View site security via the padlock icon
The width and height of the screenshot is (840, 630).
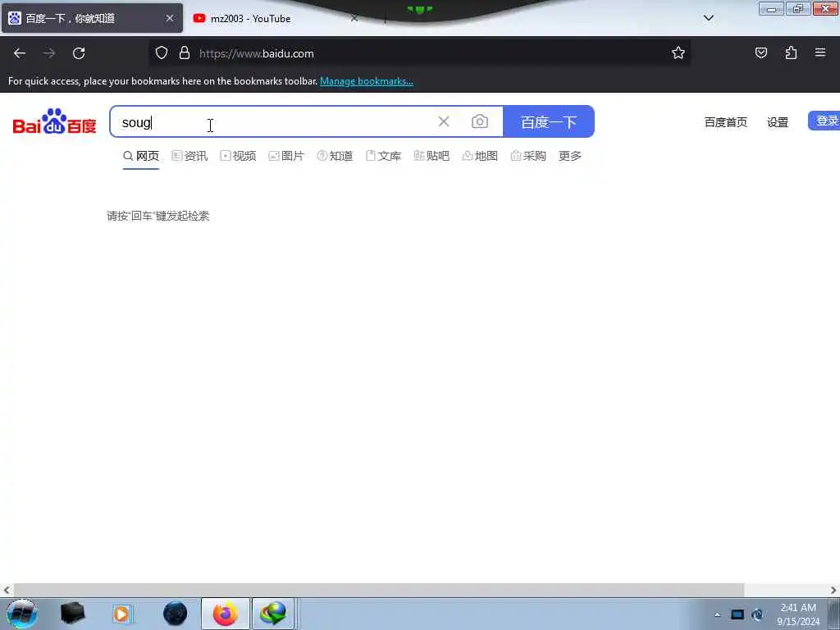pos(185,52)
